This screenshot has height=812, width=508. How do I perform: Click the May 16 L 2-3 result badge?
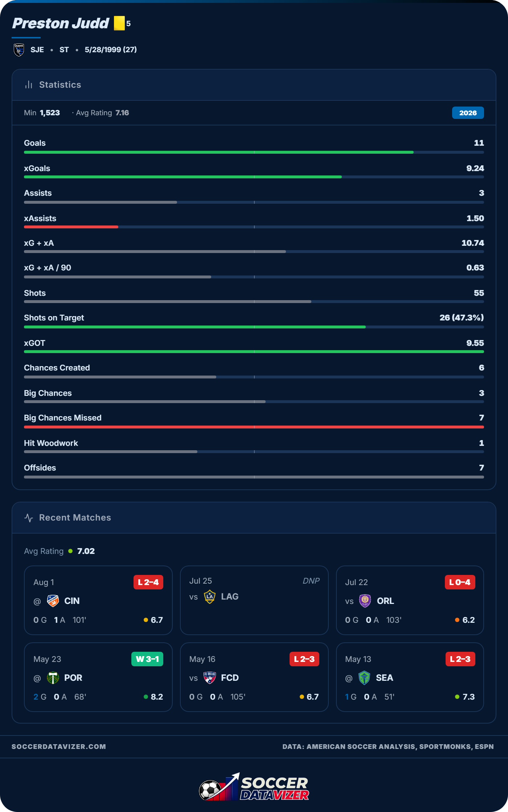pyautogui.click(x=304, y=659)
